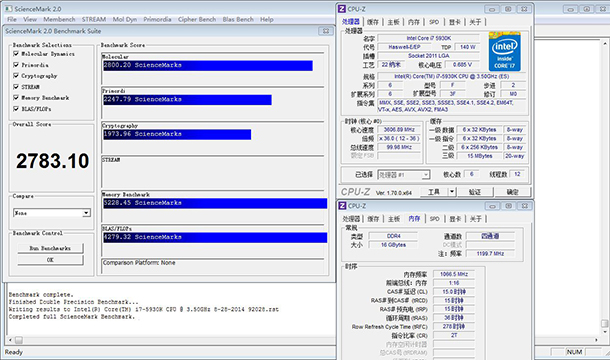Click the ScienceMark 2.0 title bar icon
610x360 pixels.
[x=8, y=9]
